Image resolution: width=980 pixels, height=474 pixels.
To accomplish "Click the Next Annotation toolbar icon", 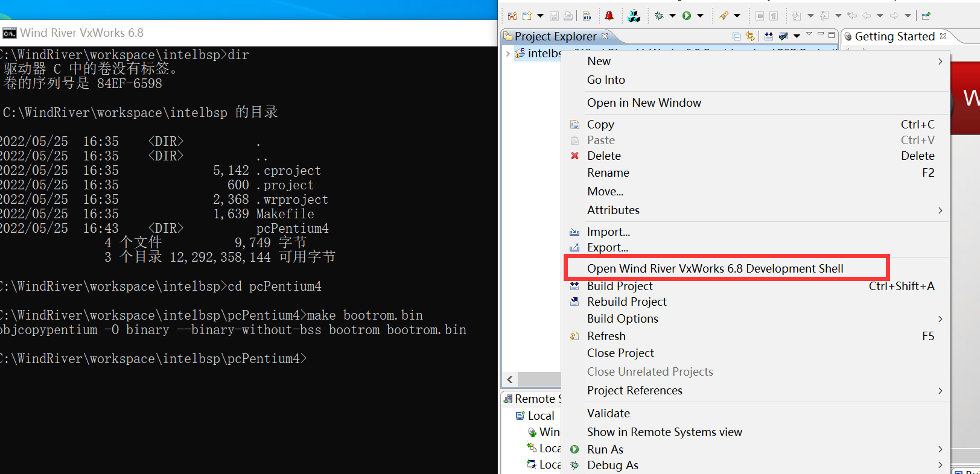I will click(797, 16).
